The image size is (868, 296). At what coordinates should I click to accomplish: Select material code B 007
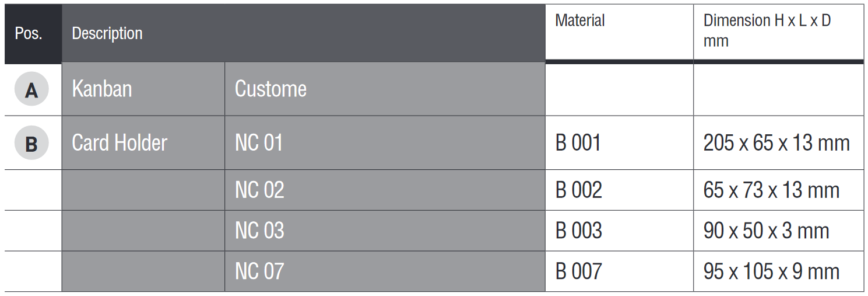(x=578, y=271)
